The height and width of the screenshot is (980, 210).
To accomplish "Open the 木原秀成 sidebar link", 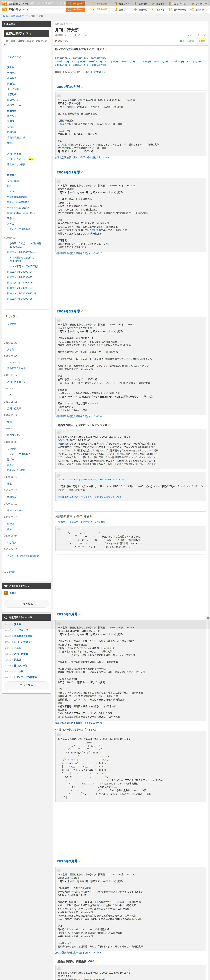I will click(x=12, y=94).
